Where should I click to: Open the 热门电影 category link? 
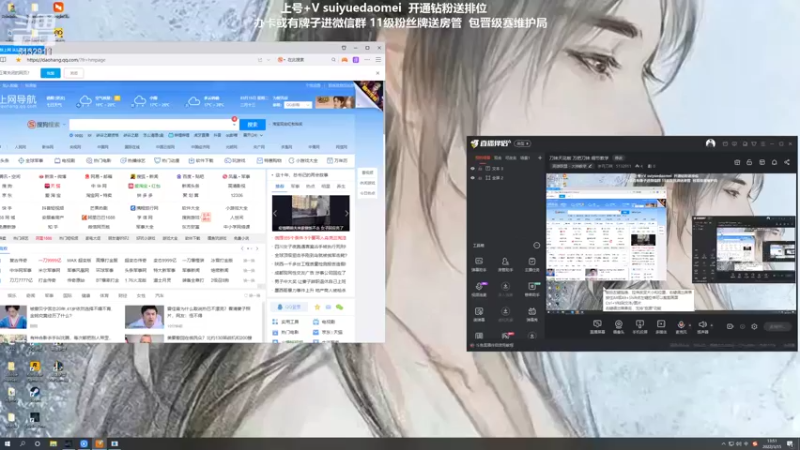click(98, 160)
